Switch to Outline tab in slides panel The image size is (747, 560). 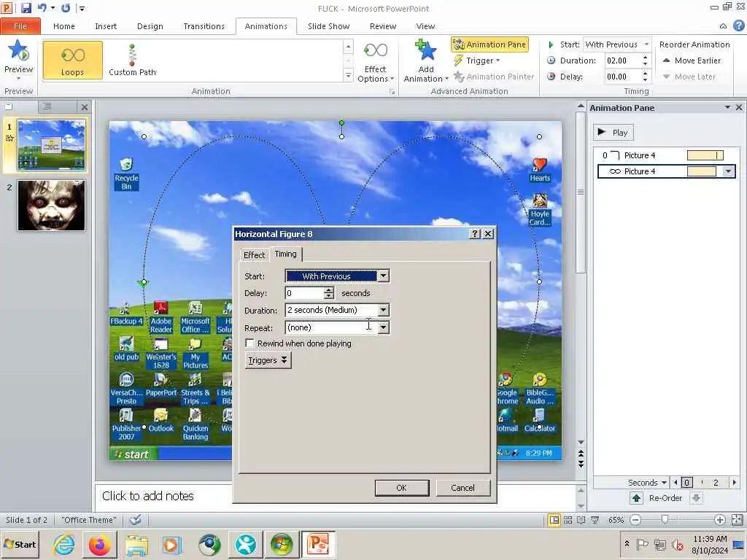coord(47,106)
